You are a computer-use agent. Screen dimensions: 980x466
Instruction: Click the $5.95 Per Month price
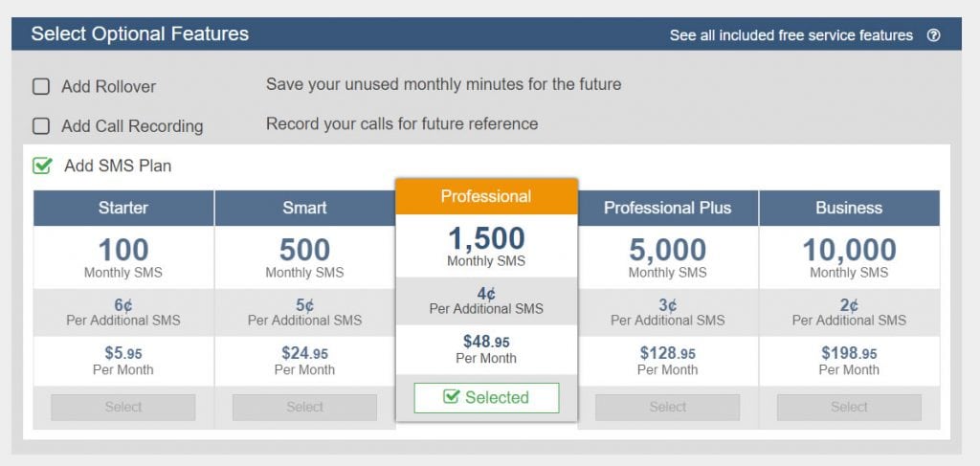(x=123, y=361)
